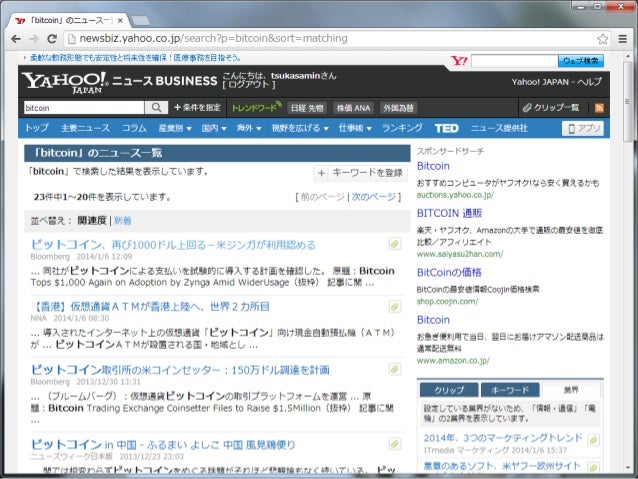Focus the web search field at top right
The width and height of the screenshot is (638, 479).
(x=514, y=61)
